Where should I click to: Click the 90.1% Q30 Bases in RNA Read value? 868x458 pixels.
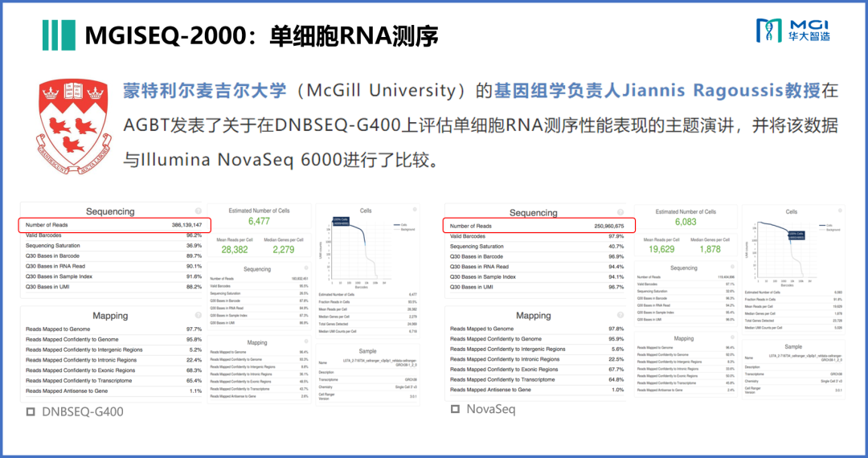coord(194,267)
